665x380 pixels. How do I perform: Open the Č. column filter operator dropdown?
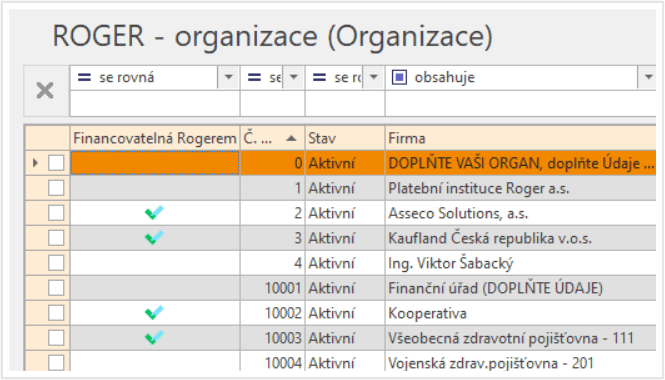point(293,77)
